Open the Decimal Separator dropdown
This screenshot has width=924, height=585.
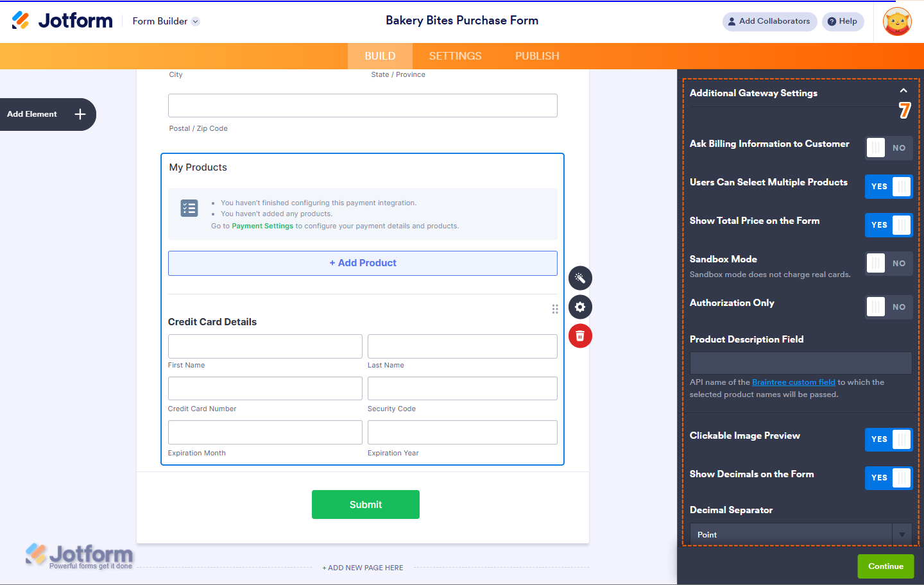click(x=801, y=534)
